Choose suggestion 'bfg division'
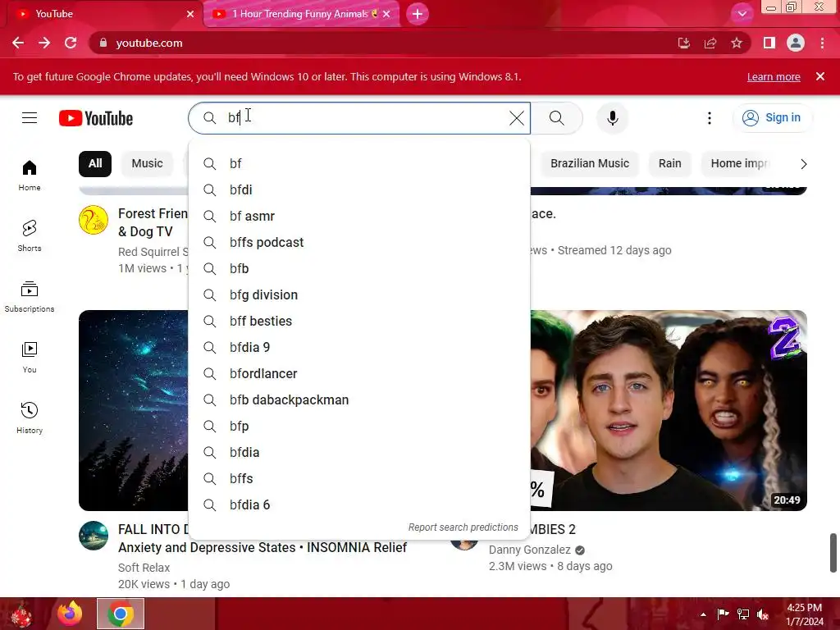 click(x=359, y=294)
